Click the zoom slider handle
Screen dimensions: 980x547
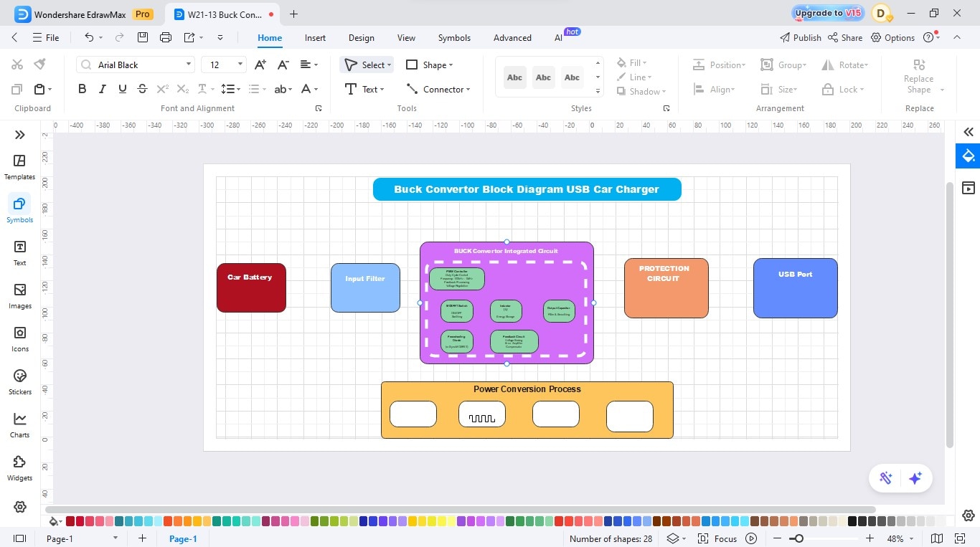[x=798, y=538]
